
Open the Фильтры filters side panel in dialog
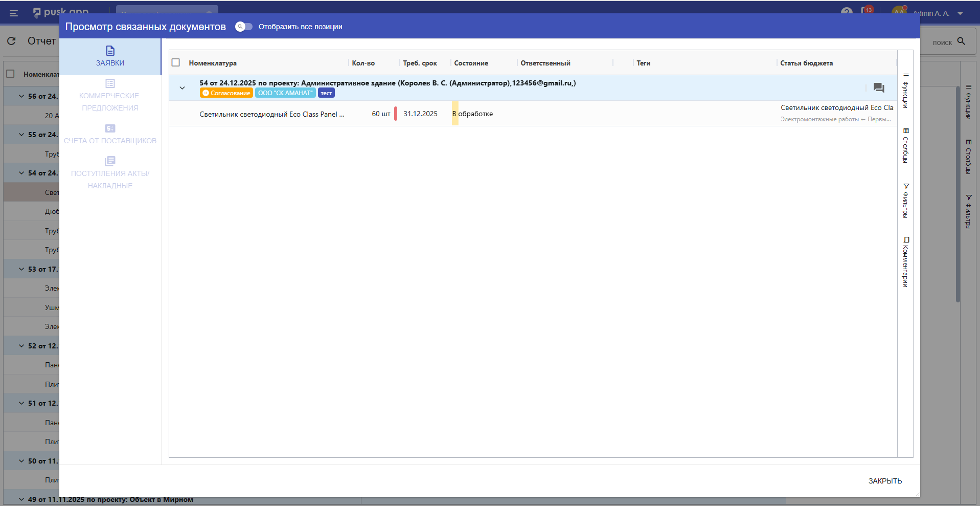tap(905, 201)
